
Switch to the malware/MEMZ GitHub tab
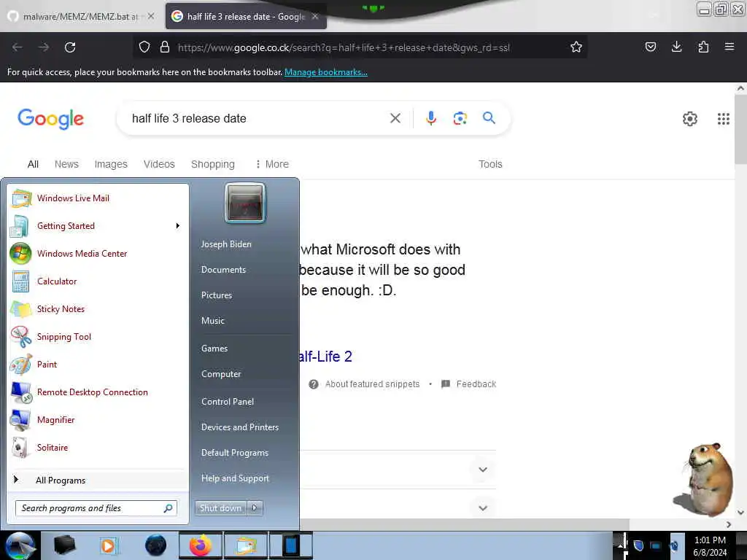(x=82, y=16)
